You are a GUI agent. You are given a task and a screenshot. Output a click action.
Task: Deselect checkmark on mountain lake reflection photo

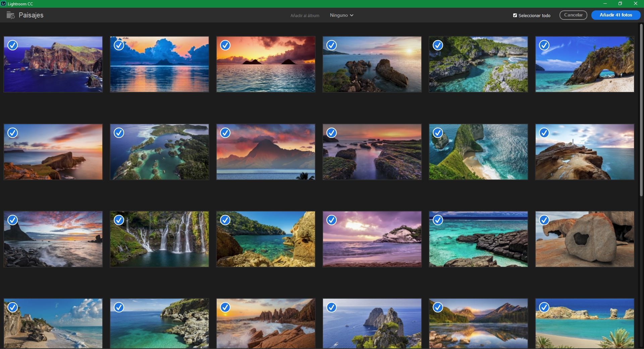coord(438,307)
